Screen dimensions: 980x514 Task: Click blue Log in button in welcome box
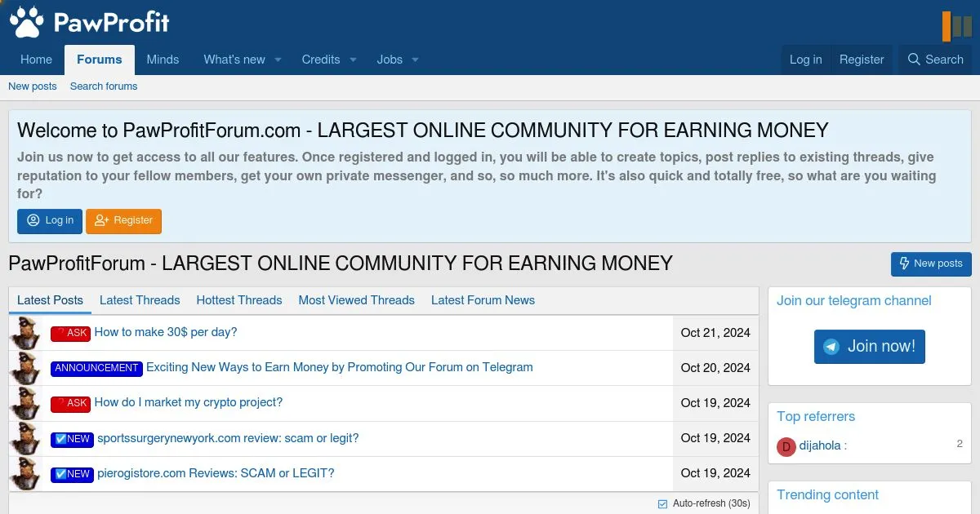[x=50, y=221]
